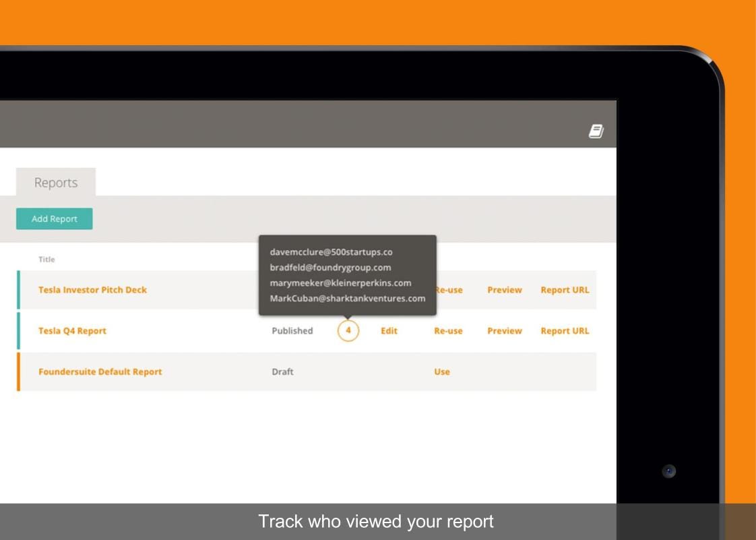The width and height of the screenshot is (756, 540).
Task: Click the 'Track who viewed your report' caption
Action: pos(376,521)
